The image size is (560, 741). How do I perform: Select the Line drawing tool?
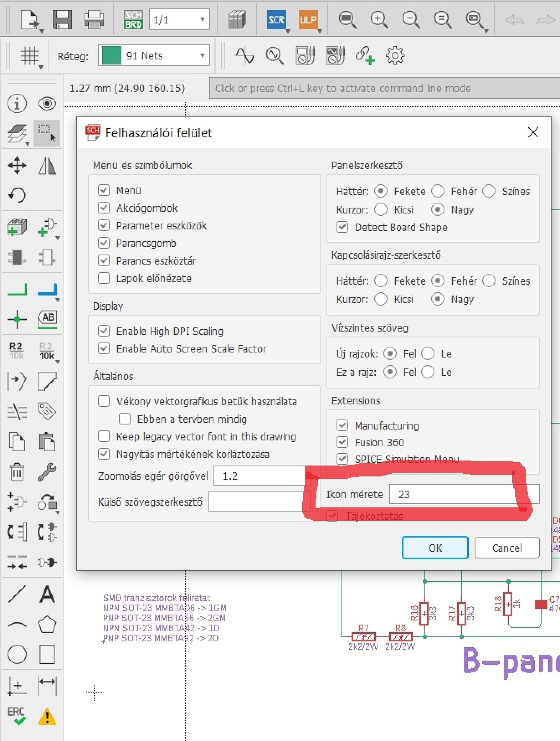[17, 594]
